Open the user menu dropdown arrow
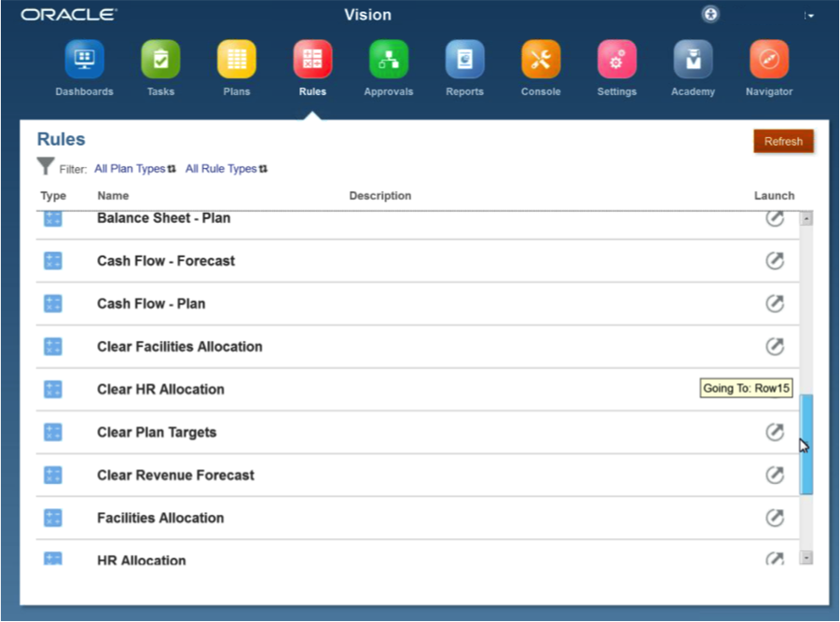The height and width of the screenshot is (622, 840). [809, 16]
